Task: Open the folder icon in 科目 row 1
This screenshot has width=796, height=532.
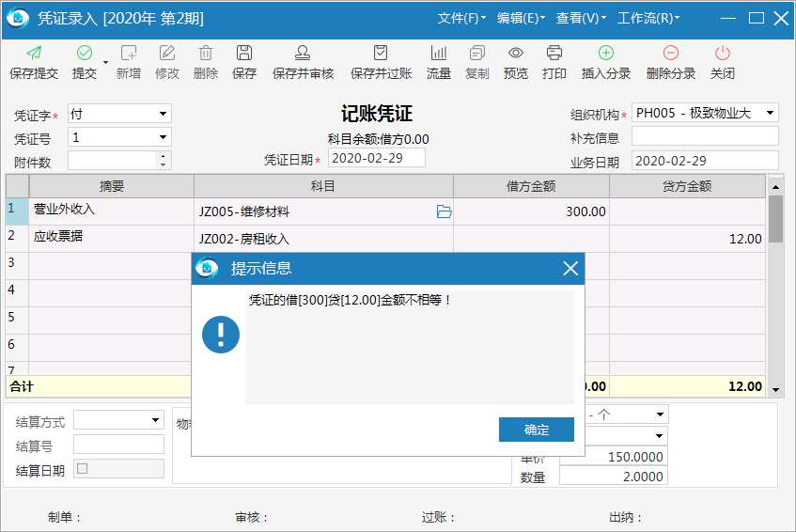Action: click(x=445, y=211)
